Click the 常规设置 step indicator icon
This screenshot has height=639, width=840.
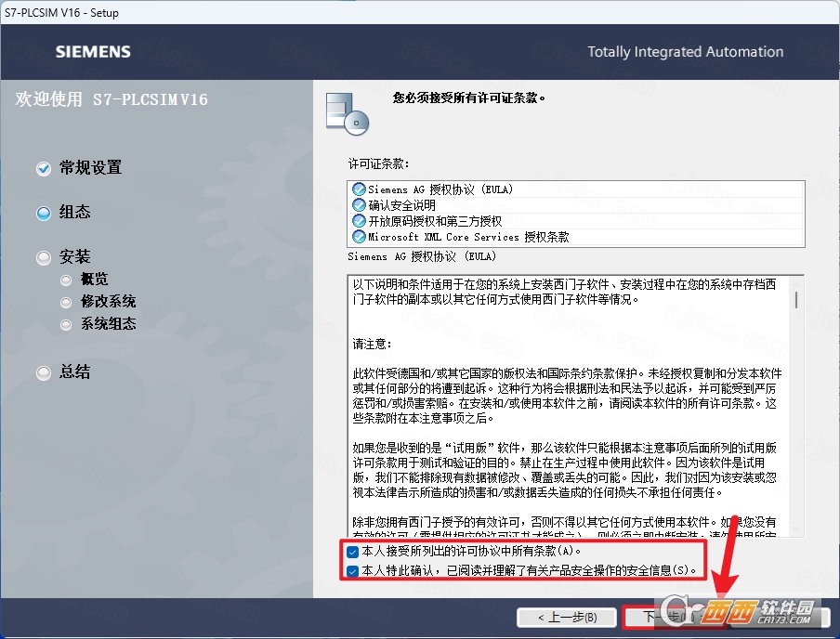[44, 169]
